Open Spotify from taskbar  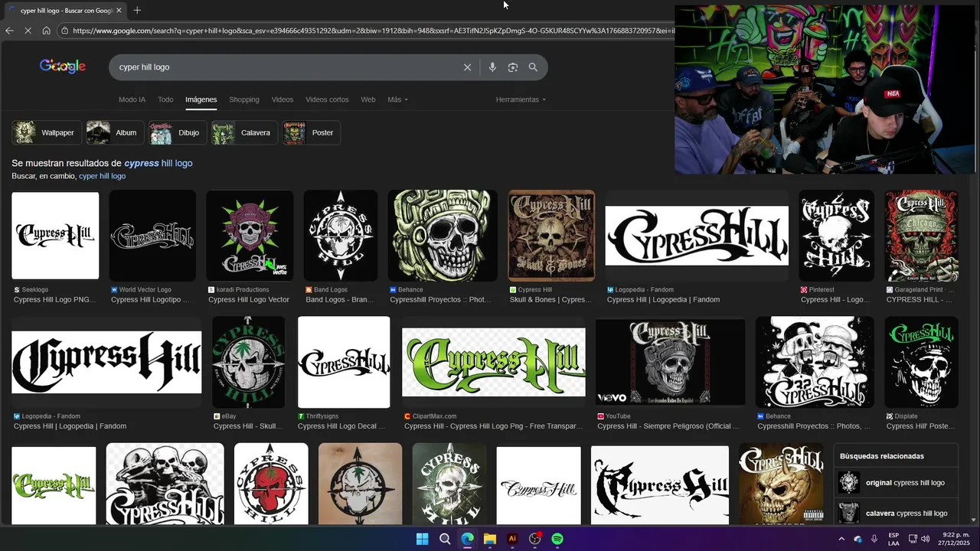[557, 539]
